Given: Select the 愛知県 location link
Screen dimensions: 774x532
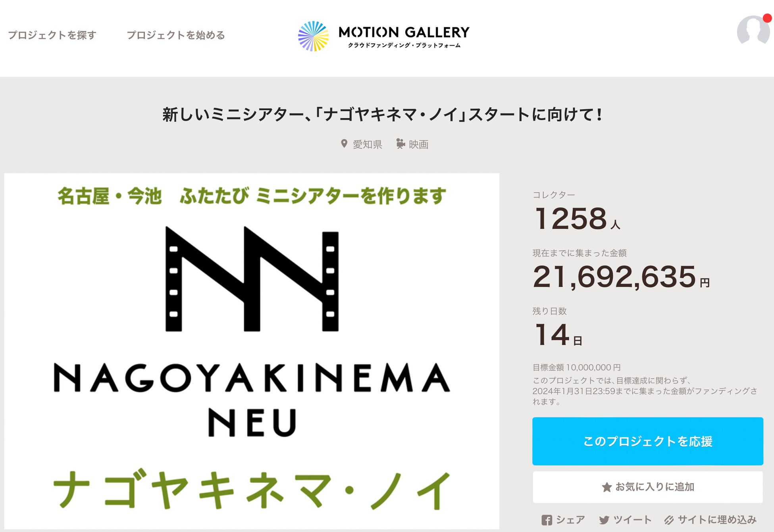Looking at the screenshot, I should (x=367, y=144).
